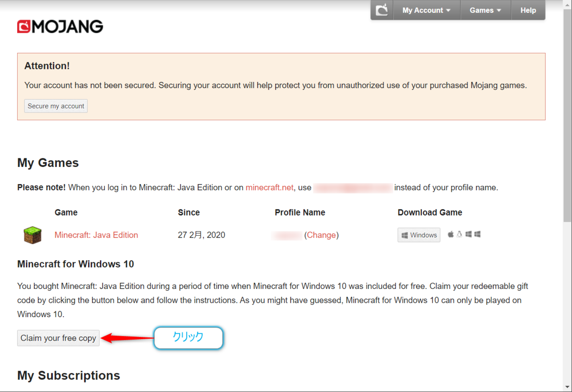Click the "Minecraft for Windows 10" heading
Screen dimensions: 572x392
(76, 264)
